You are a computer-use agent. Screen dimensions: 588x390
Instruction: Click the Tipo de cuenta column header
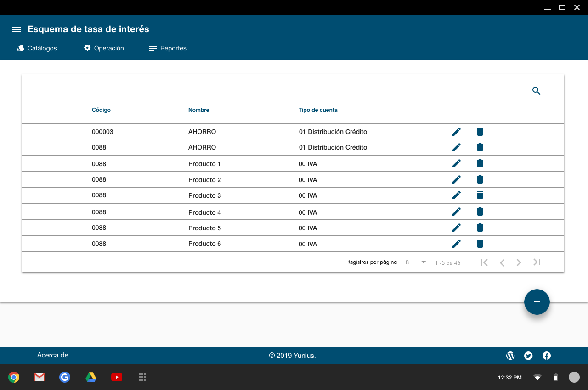coord(318,110)
